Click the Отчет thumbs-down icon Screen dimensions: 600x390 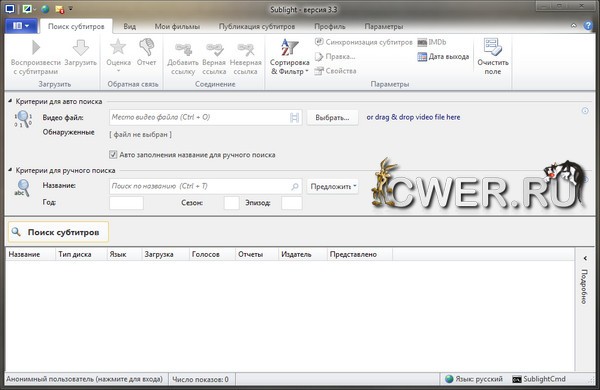147,47
